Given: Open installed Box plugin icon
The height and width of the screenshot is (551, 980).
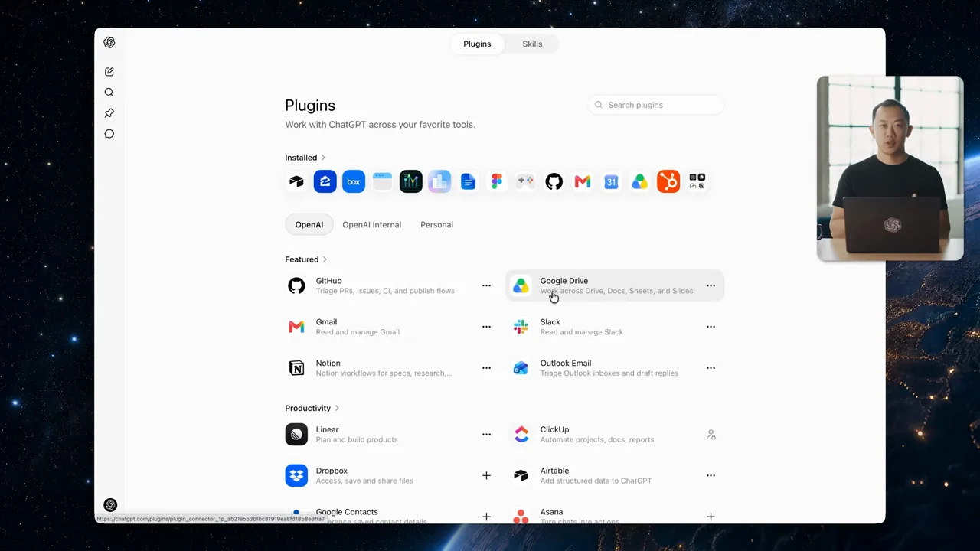Looking at the screenshot, I should [x=354, y=181].
